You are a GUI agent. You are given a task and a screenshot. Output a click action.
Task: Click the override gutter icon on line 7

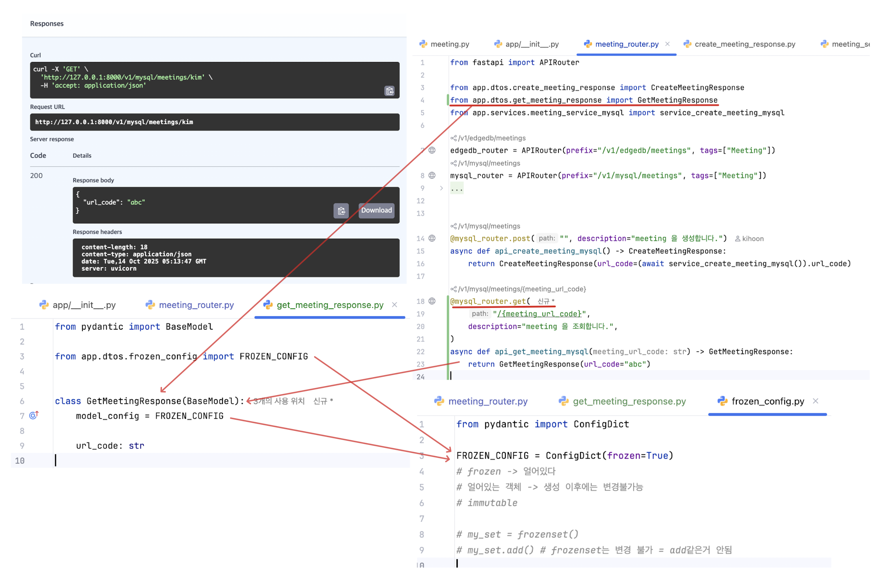coord(34,415)
